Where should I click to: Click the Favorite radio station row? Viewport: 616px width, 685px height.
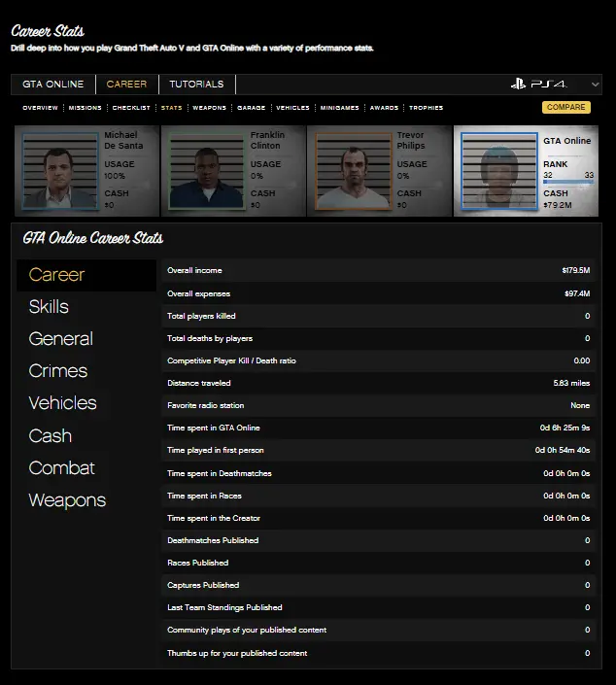pos(379,405)
